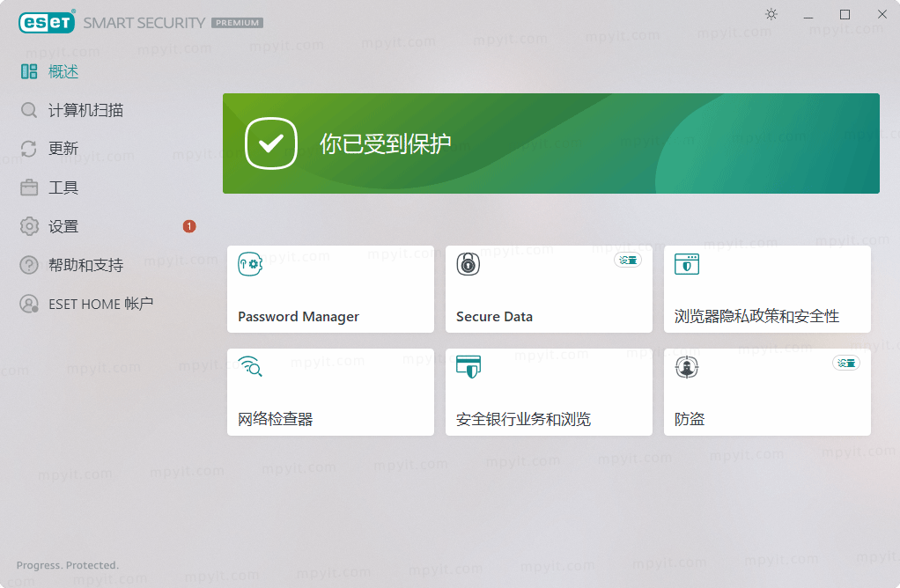Go to 计算机扫描 computer scan
900x588 pixels.
click(85, 110)
